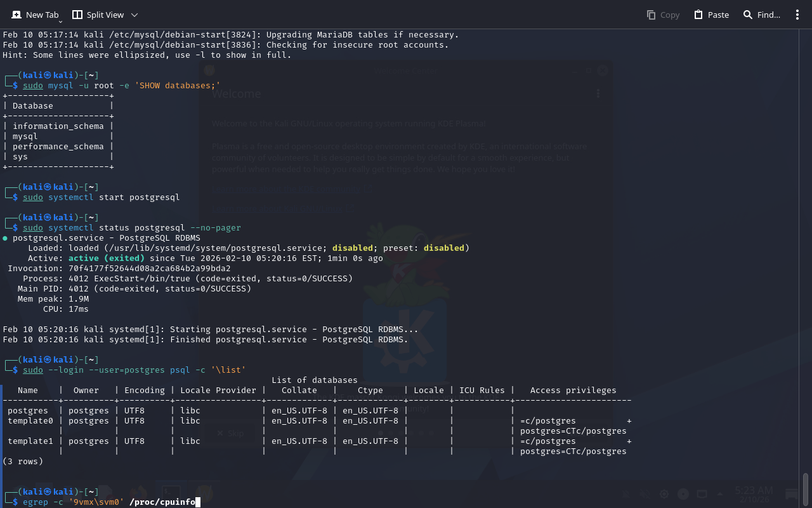Click the '(3 rows)' result text

click(x=23, y=462)
